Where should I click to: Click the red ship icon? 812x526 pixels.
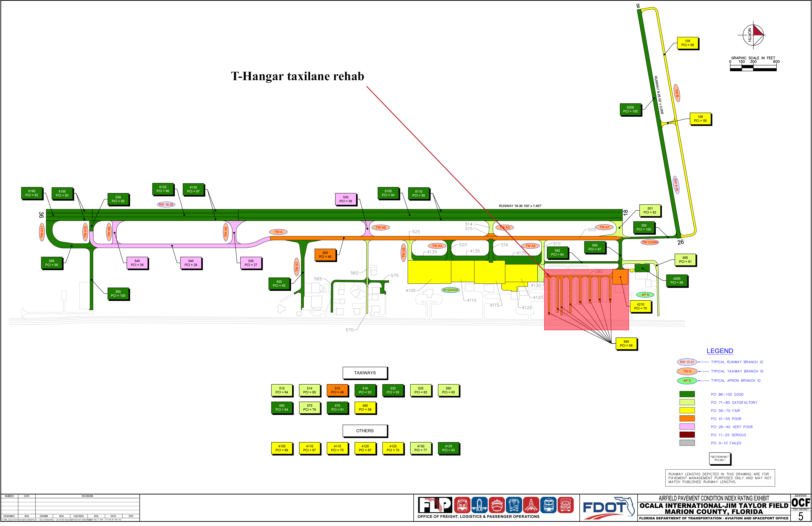pyautogui.click(x=496, y=505)
